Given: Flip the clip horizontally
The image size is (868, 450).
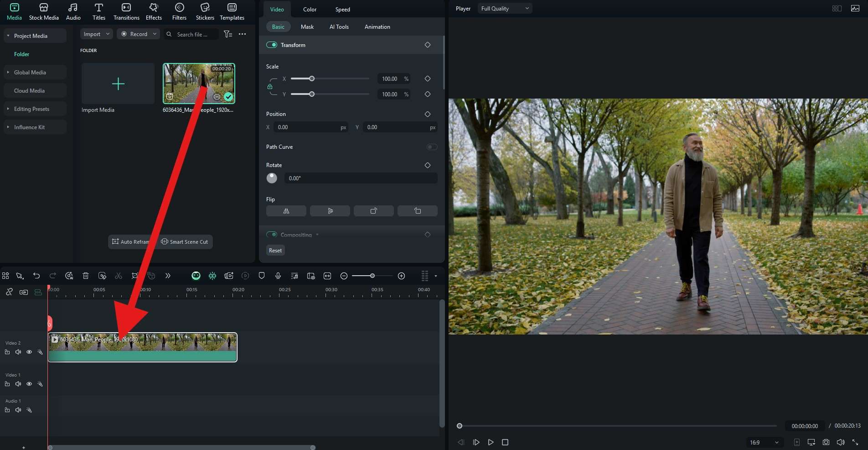Looking at the screenshot, I should (286, 211).
